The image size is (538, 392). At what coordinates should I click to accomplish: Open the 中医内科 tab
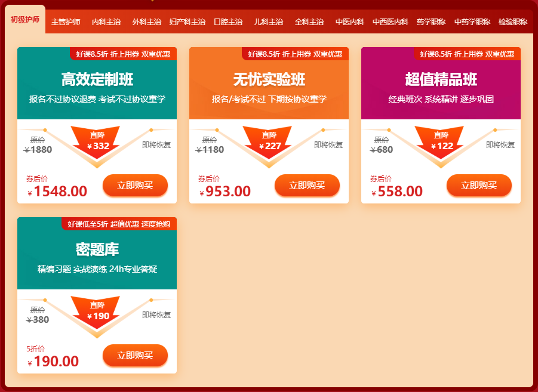coord(350,22)
